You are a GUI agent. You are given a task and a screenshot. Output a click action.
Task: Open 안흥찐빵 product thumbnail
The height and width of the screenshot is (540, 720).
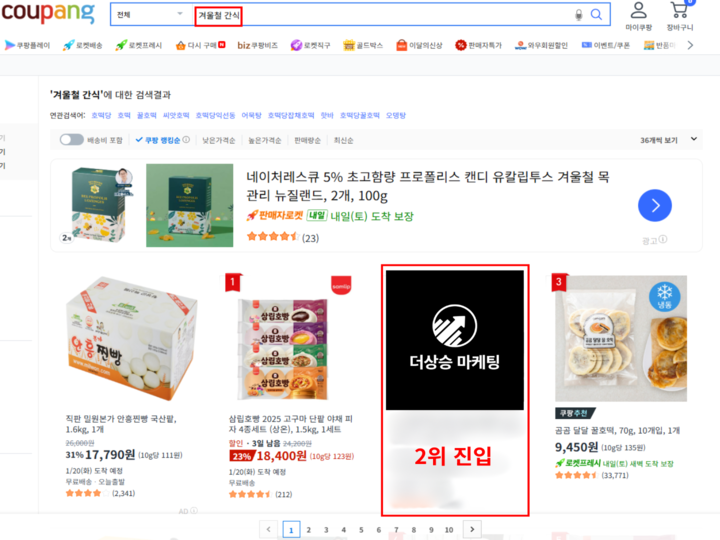point(132,338)
